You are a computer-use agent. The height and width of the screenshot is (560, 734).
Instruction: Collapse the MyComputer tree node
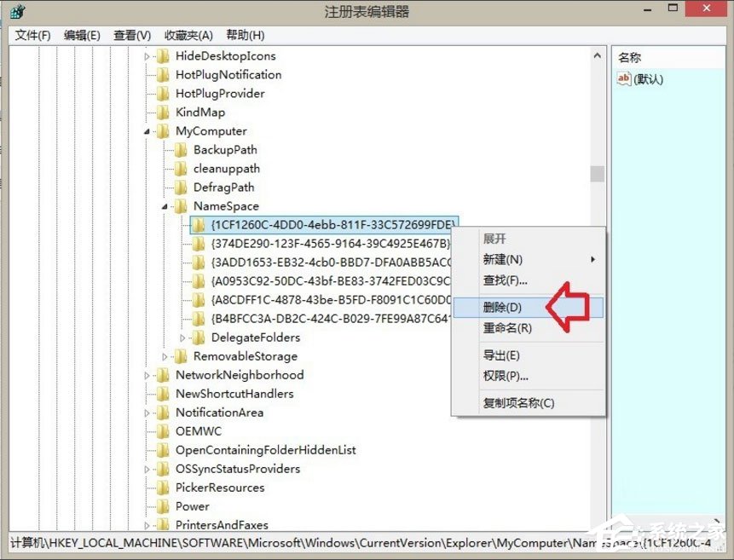pos(146,130)
